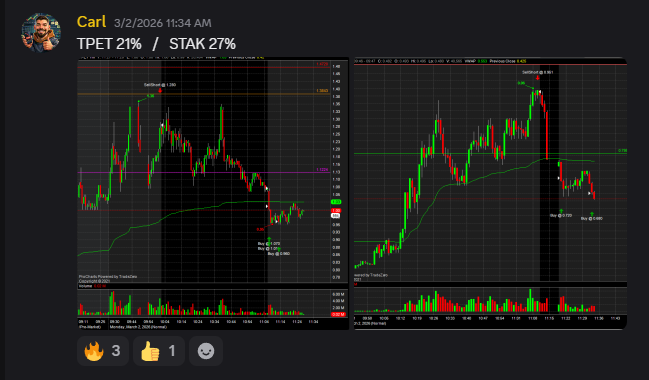This screenshot has height=380, width=649.
Task: Open Carl's profile avatar
Action: [41, 33]
